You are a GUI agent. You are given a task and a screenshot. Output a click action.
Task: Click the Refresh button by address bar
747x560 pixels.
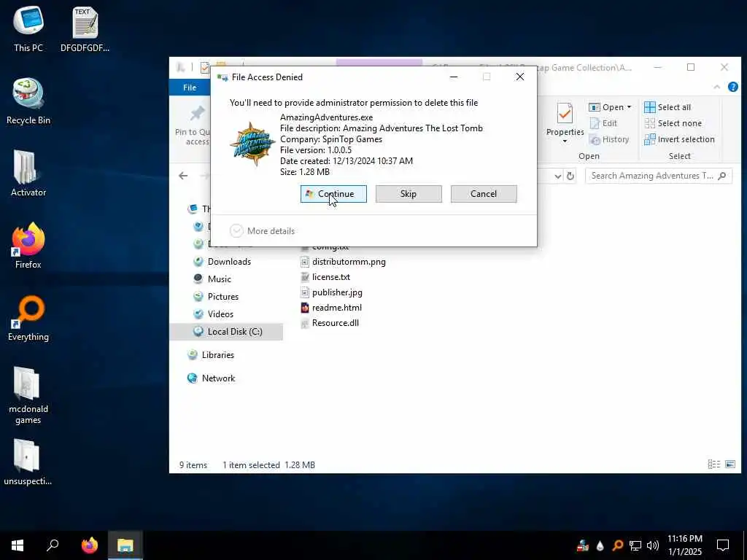pyautogui.click(x=570, y=176)
